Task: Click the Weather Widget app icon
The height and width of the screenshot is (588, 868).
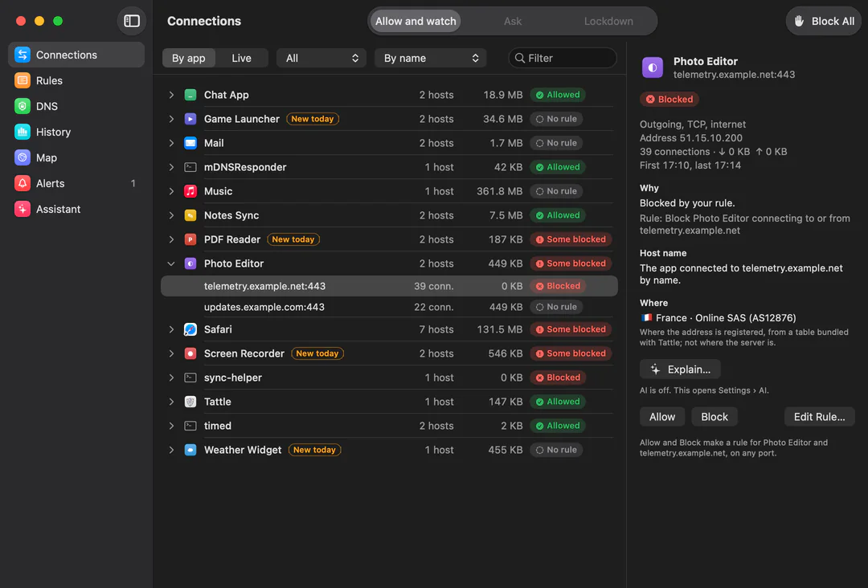Action: pyautogui.click(x=190, y=450)
